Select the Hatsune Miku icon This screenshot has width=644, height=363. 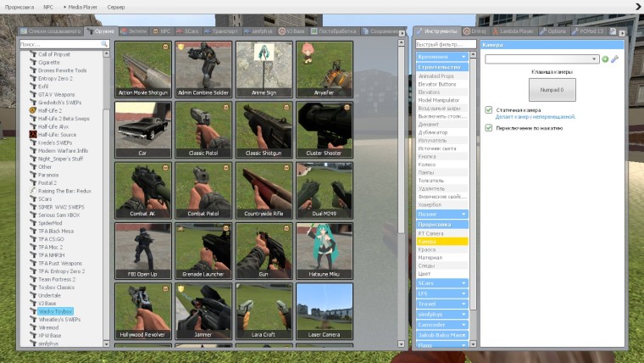click(x=324, y=251)
